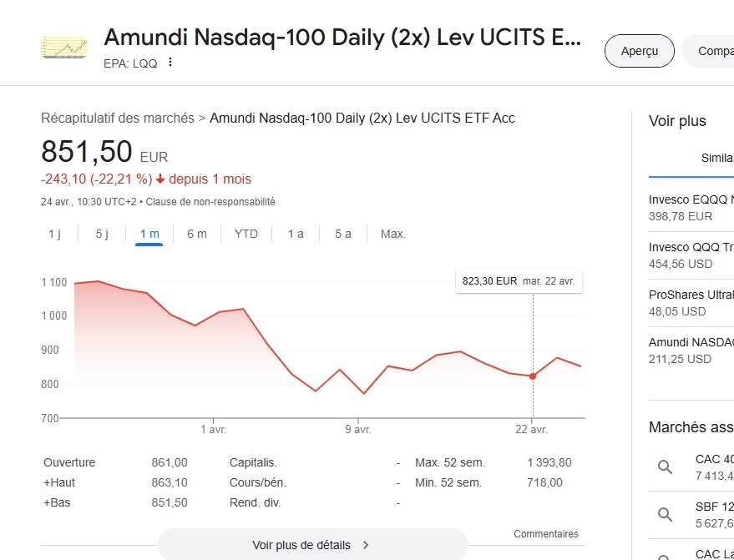The width and height of the screenshot is (734, 560).
Task: Select the 1 j time range tab
Action: point(54,234)
